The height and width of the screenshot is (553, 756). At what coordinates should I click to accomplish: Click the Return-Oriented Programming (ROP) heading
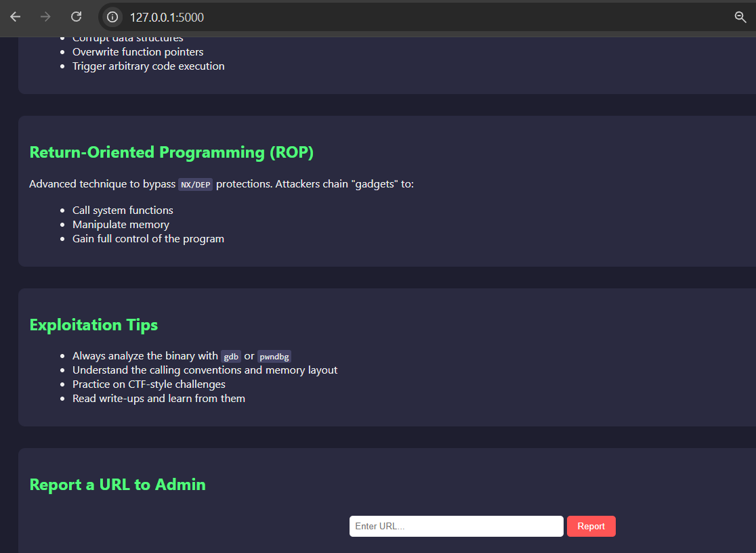(x=171, y=152)
